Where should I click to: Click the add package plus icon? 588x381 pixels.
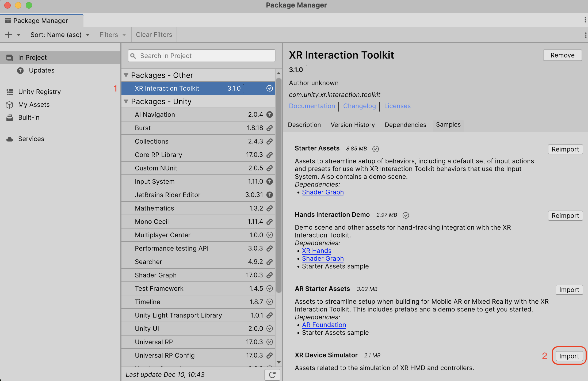[x=9, y=35]
